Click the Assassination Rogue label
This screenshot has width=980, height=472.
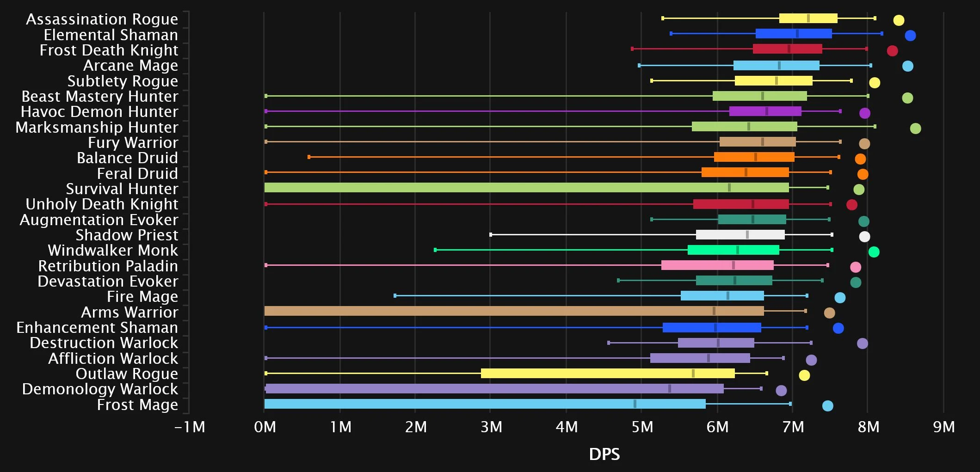(x=102, y=19)
